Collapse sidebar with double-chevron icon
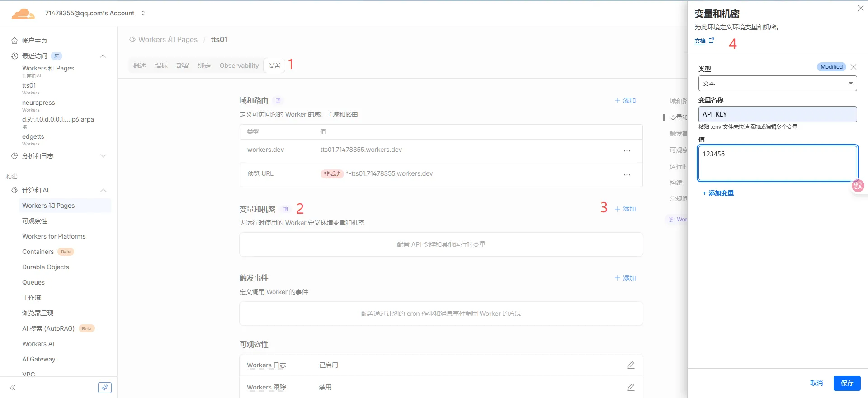This screenshot has height=398, width=868. [13, 388]
